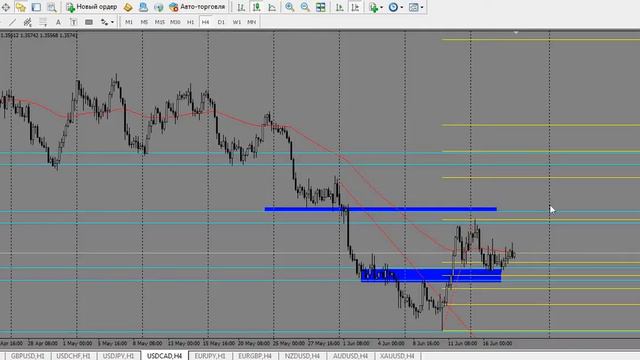Zoom in on the chart

[289, 7]
